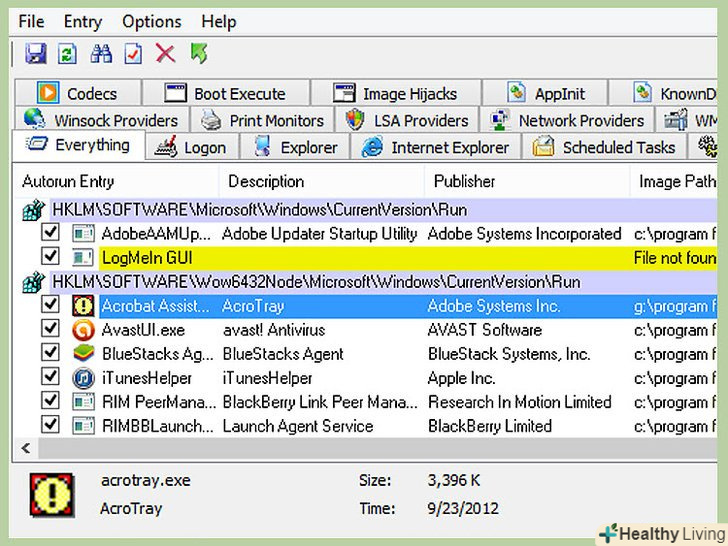Click the large acrotray.exe icon in details pane

point(52,495)
